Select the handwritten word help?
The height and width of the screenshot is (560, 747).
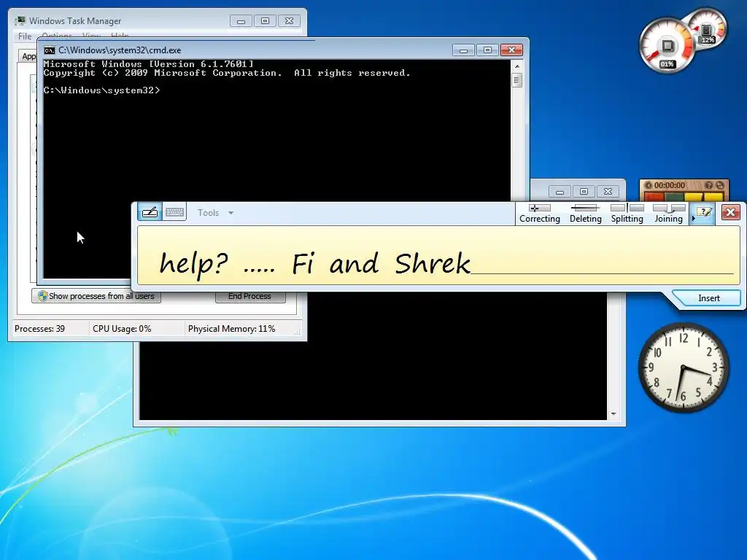(193, 264)
